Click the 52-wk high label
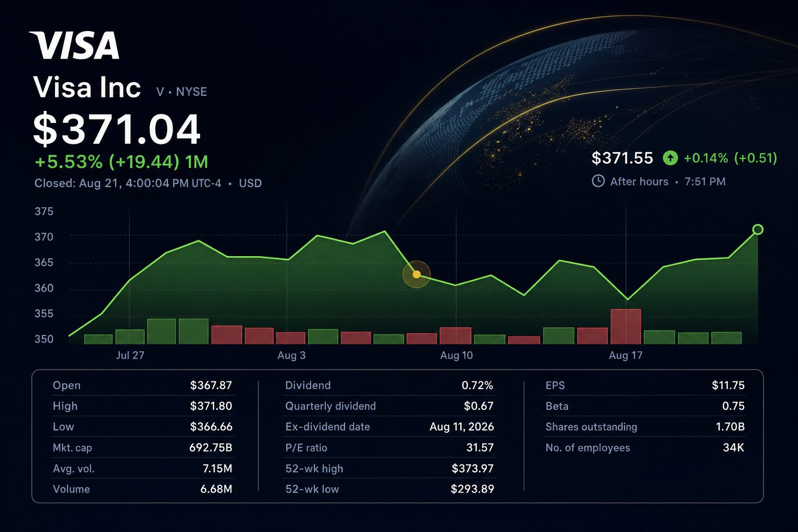Image resolution: width=798 pixels, height=532 pixels. pos(314,469)
